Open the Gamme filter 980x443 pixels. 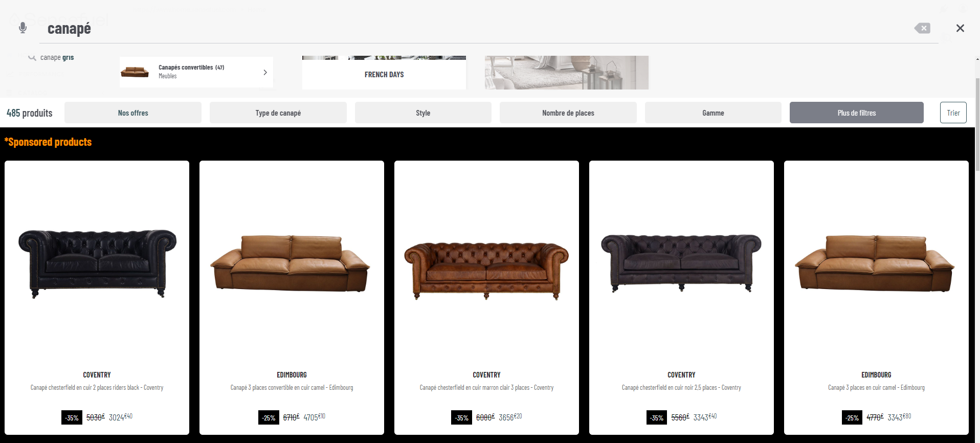713,113
